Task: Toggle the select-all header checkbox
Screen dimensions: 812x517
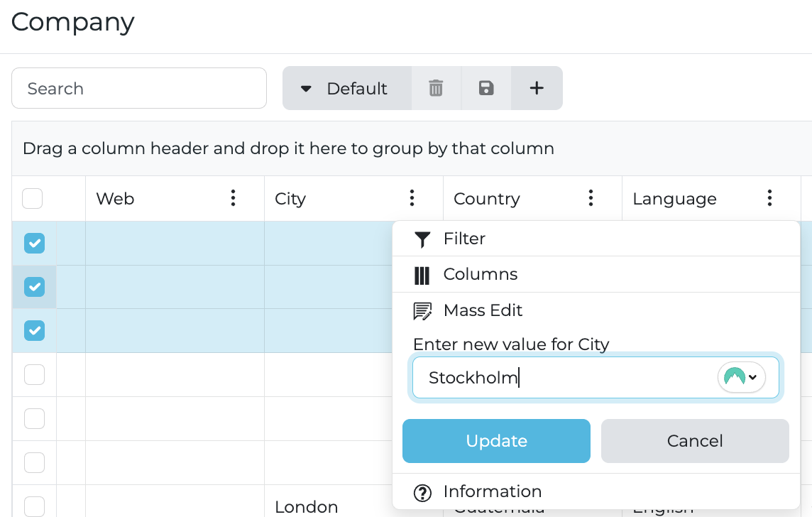Action: [x=33, y=199]
